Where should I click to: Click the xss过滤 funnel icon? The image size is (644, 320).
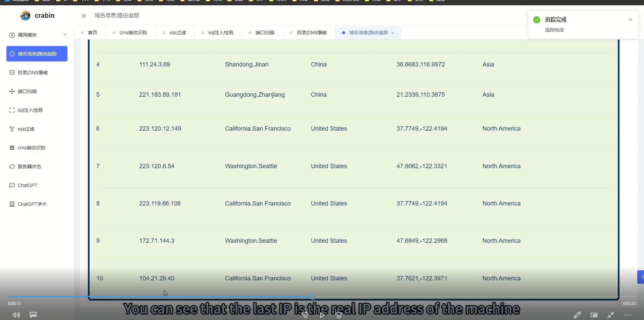click(12, 129)
